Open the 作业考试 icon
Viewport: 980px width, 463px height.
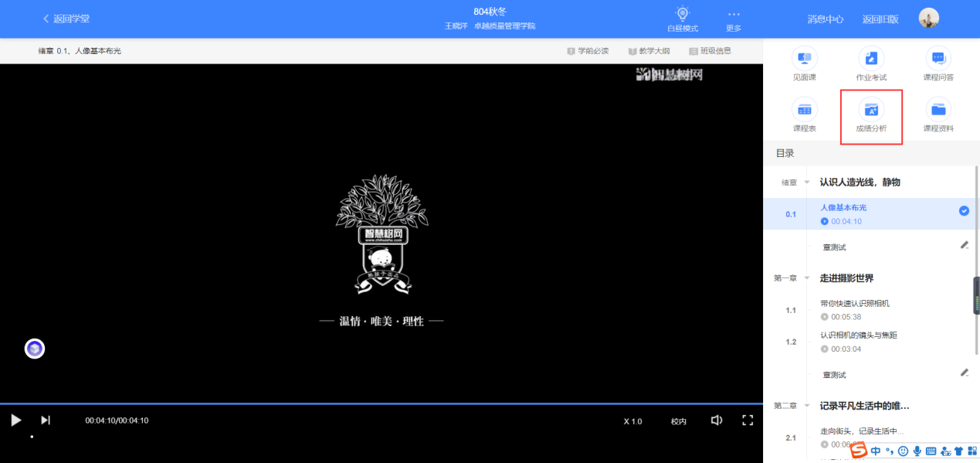871,58
